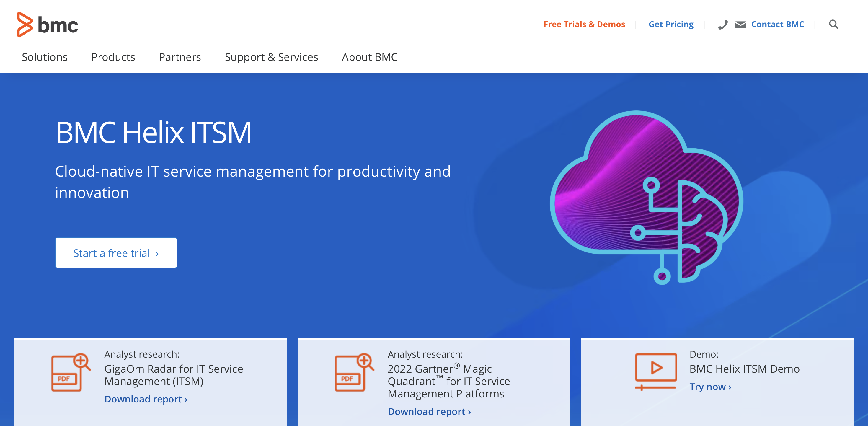Download the Gartner Magic Quadrant report

point(429,412)
